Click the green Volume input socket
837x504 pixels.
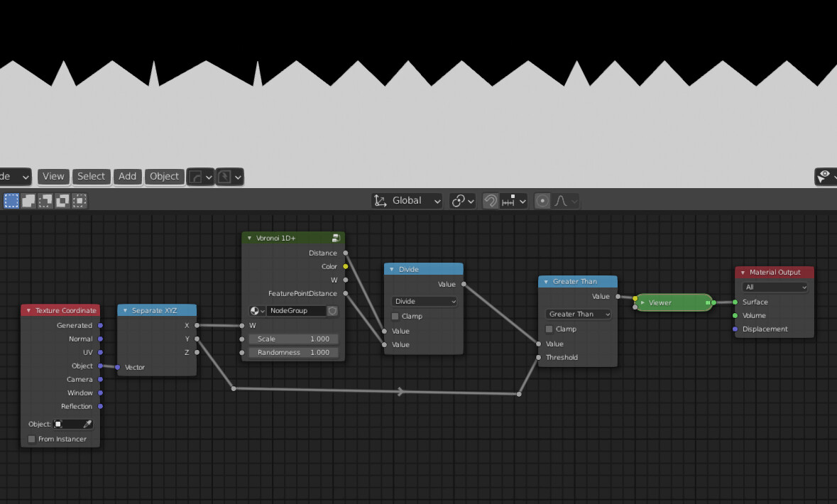point(735,316)
